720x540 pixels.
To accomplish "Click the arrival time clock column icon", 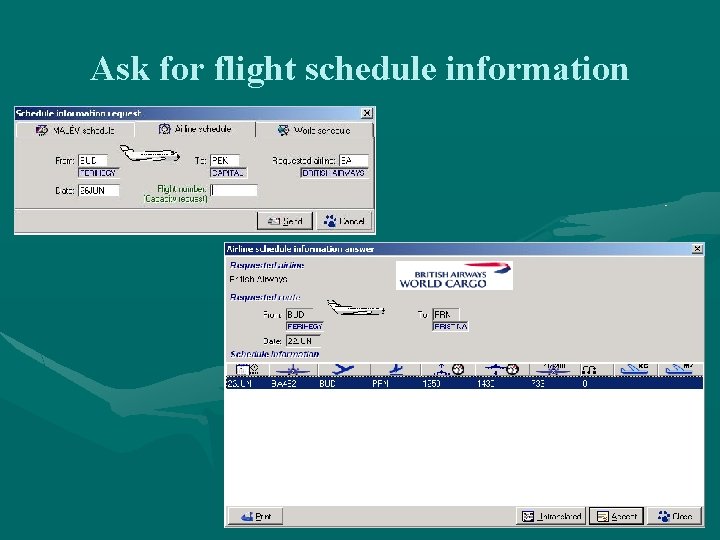I will (502, 369).
